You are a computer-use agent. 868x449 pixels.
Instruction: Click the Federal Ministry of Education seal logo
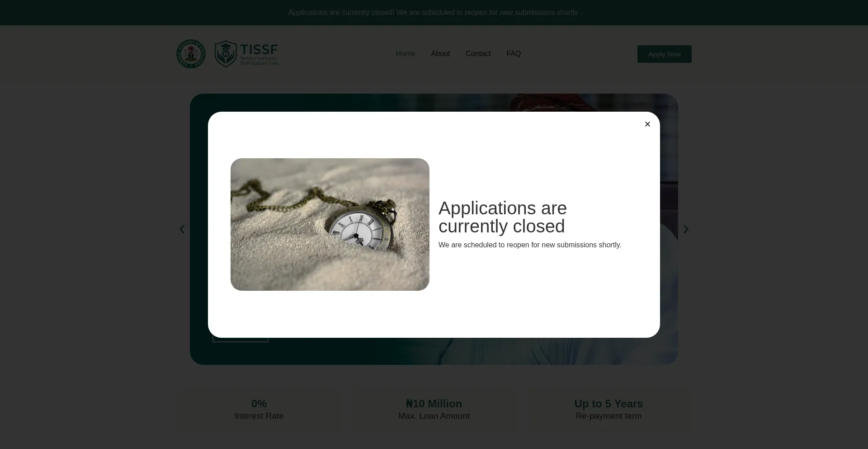pos(191,54)
